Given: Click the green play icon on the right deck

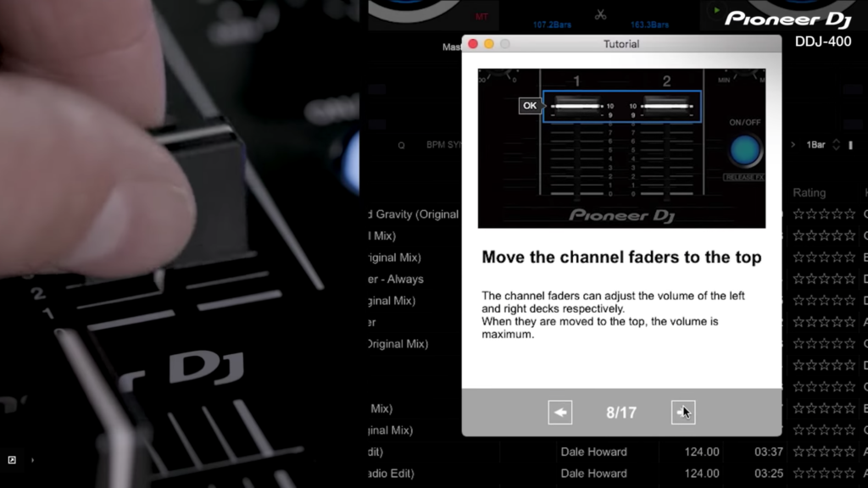Looking at the screenshot, I should click(717, 12).
